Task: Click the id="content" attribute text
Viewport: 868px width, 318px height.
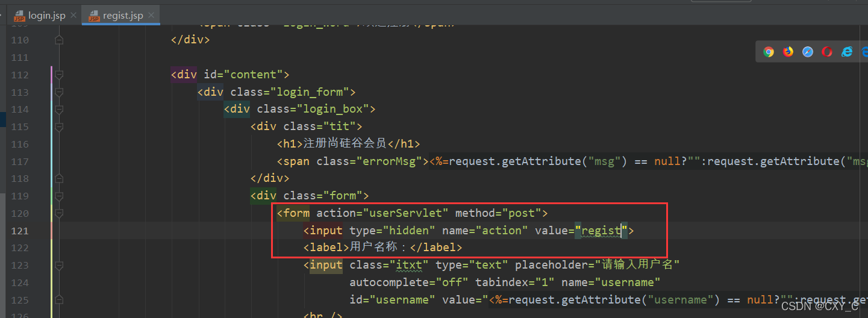Action: coord(244,75)
